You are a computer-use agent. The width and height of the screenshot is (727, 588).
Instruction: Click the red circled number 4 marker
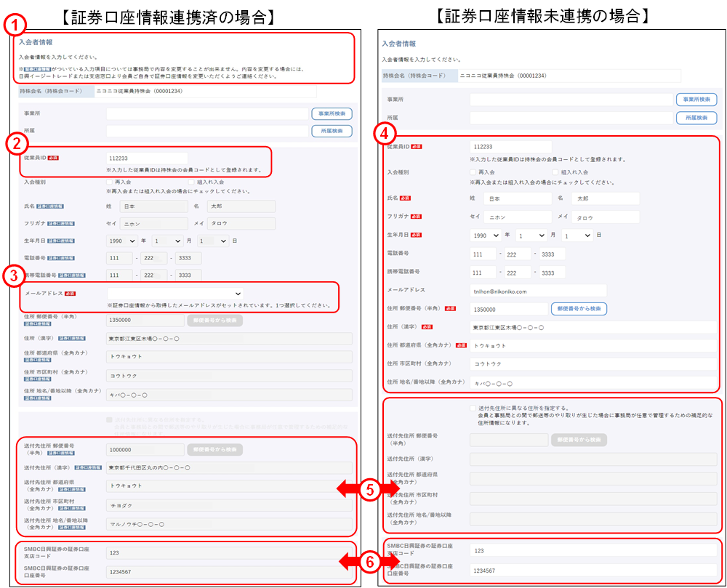click(x=385, y=134)
